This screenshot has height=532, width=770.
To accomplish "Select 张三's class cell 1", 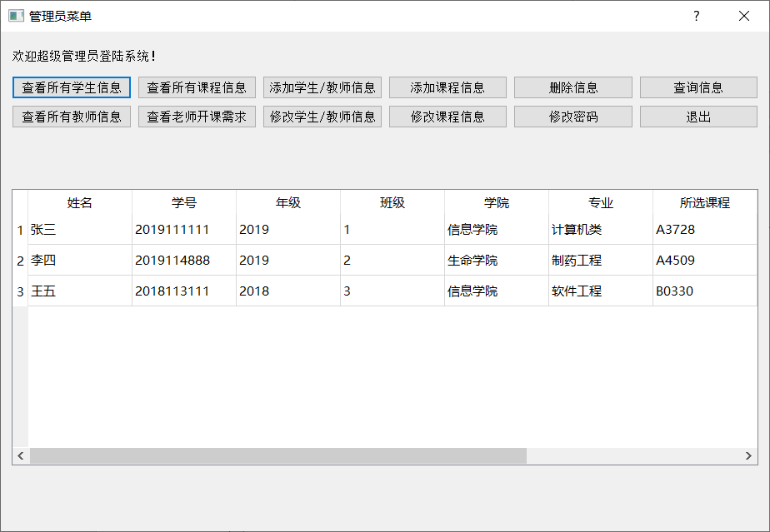I will coord(392,229).
